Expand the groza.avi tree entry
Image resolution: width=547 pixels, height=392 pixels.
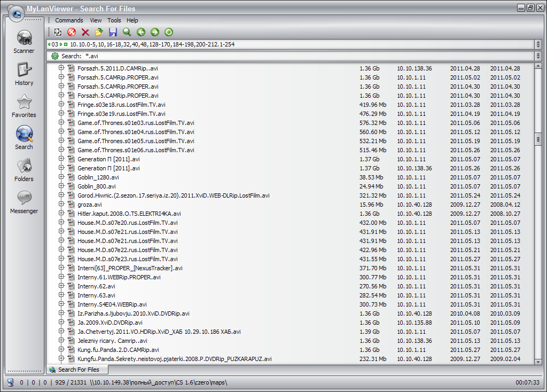[x=61, y=204]
